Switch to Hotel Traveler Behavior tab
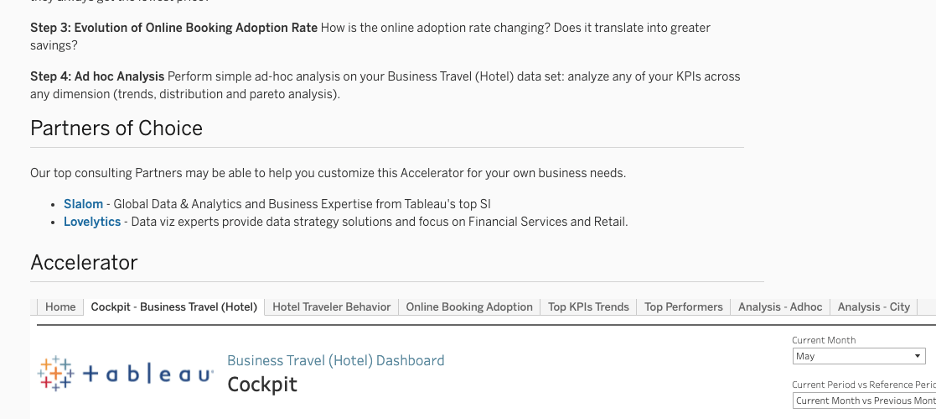The image size is (936, 420). (x=331, y=307)
